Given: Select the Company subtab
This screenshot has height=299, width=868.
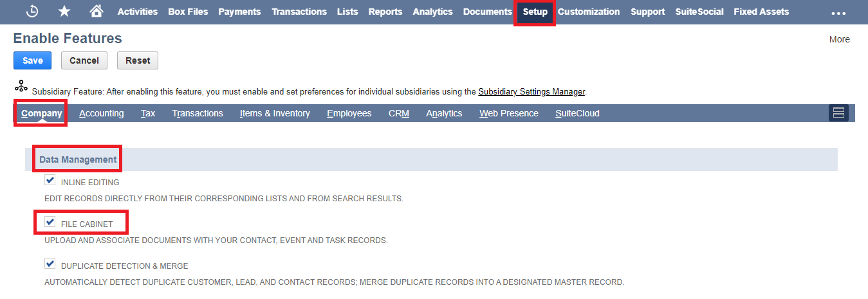Looking at the screenshot, I should click(x=42, y=113).
